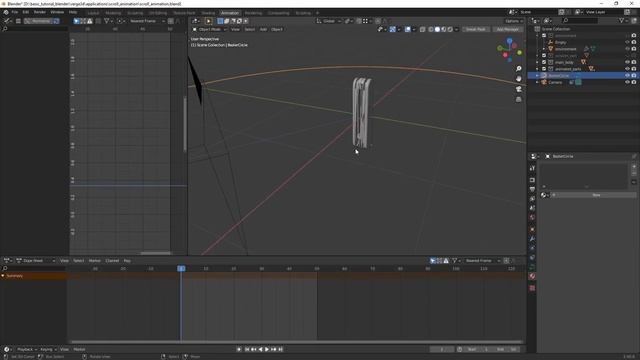Hide the animated_parts collection in outliner
The height and width of the screenshot is (360, 640).
pos(627,69)
